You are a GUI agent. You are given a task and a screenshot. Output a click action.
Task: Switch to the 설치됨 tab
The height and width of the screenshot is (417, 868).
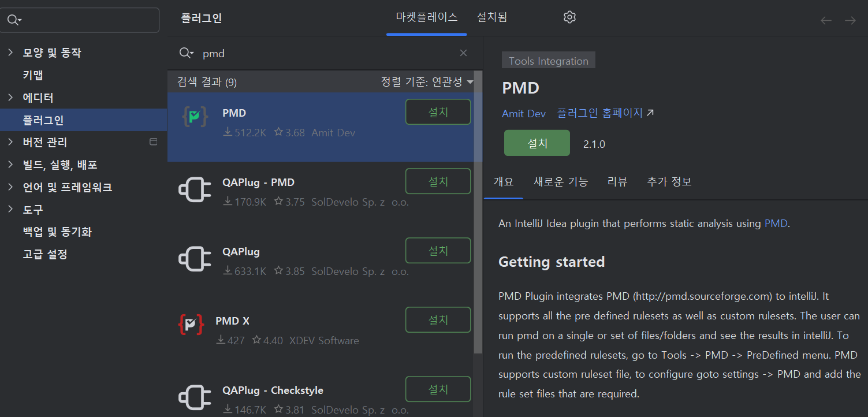pyautogui.click(x=491, y=17)
